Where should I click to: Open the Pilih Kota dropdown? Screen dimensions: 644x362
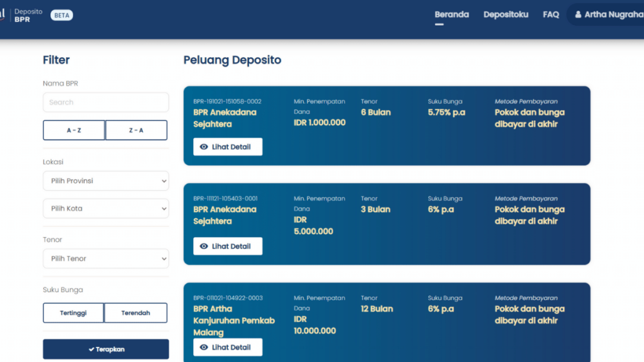106,208
